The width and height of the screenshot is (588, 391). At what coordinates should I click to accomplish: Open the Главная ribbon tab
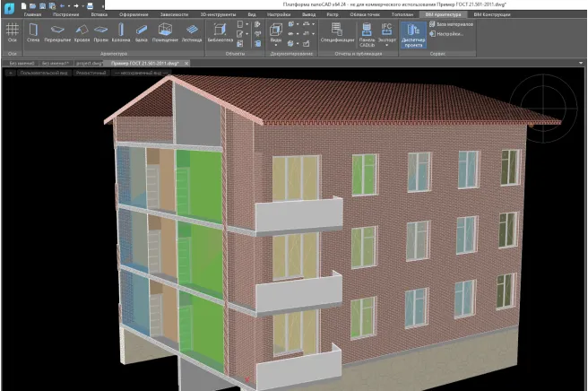point(33,15)
